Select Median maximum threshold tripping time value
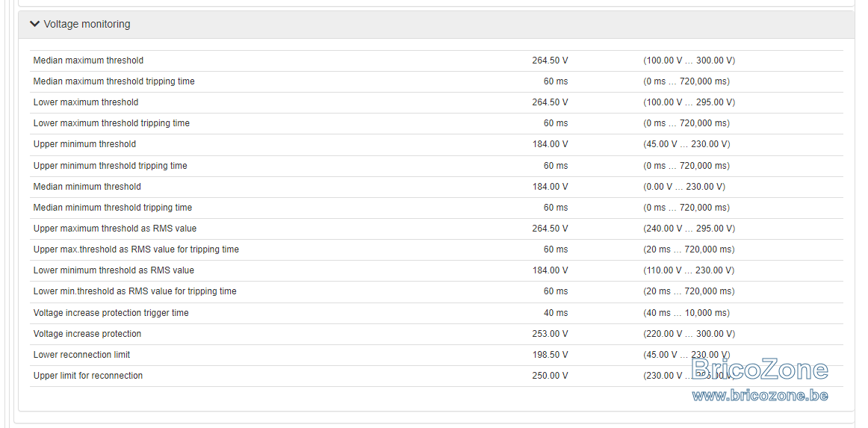The height and width of the screenshot is (428, 868). coord(555,81)
